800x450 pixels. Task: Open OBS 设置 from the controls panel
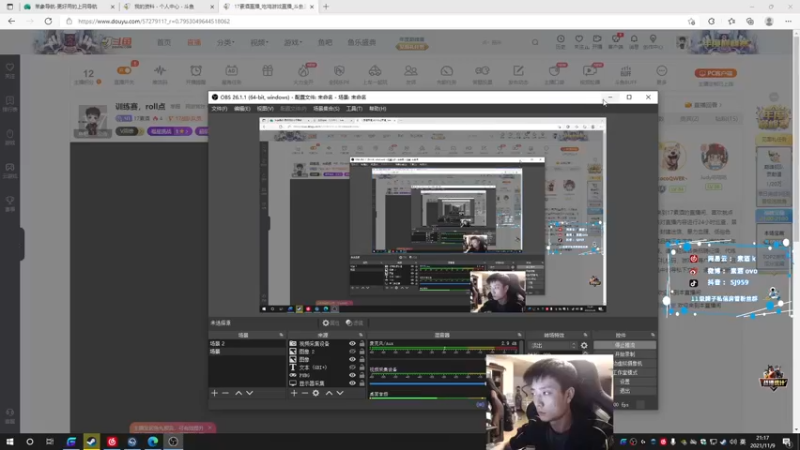pyautogui.click(x=634, y=382)
